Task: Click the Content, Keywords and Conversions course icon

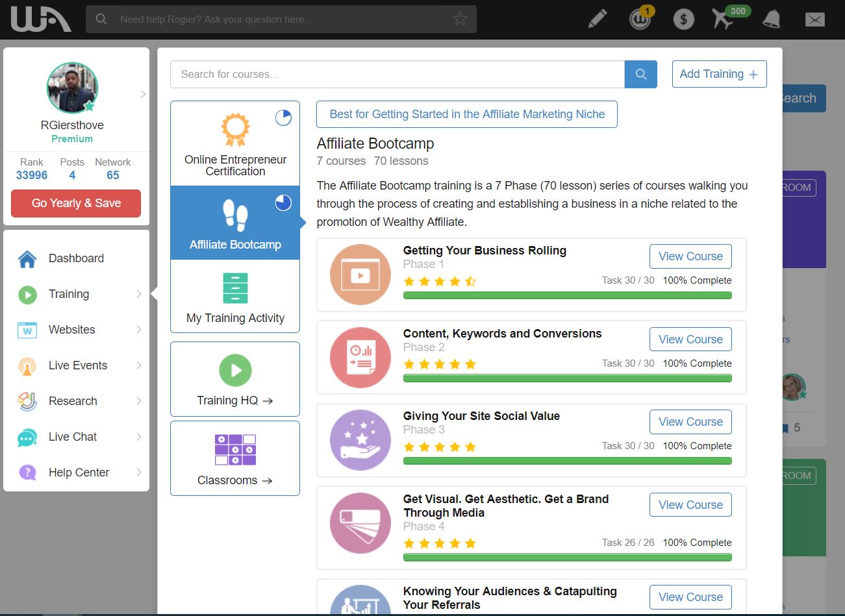Action: tap(360, 358)
